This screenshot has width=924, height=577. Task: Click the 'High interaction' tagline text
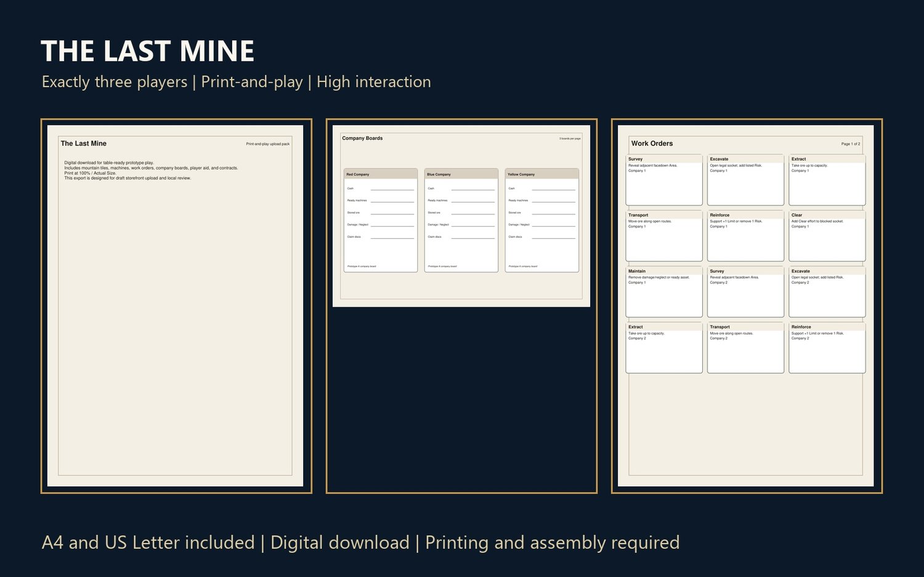[x=373, y=82]
